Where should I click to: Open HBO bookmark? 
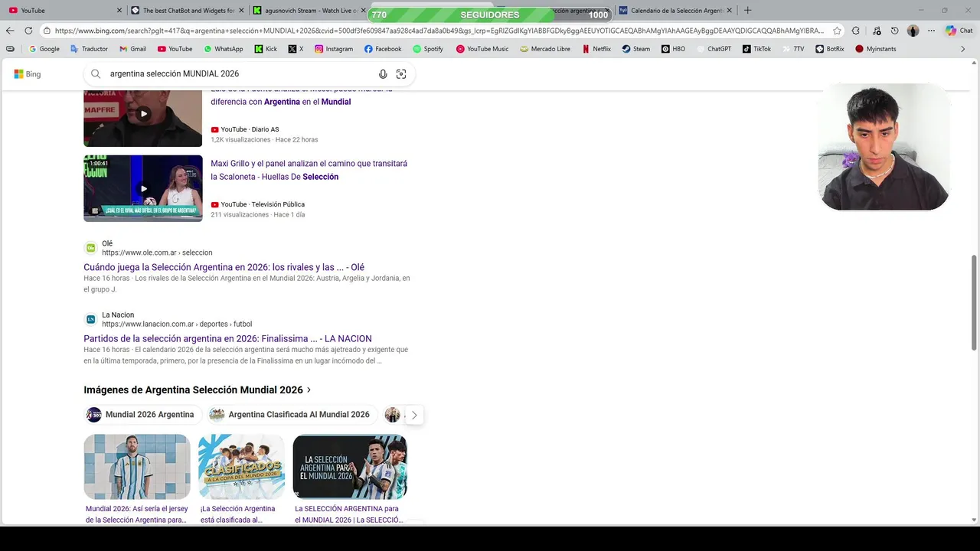[673, 49]
